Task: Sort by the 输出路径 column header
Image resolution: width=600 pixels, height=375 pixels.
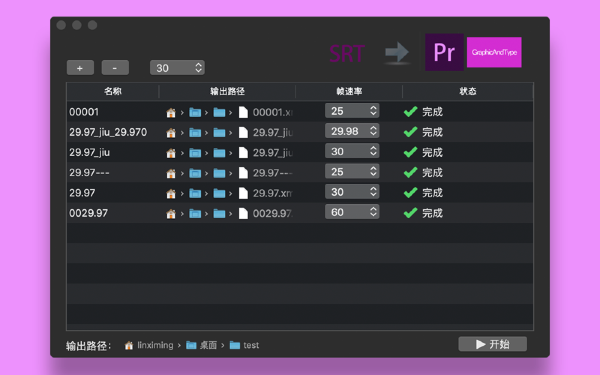Action: click(x=227, y=91)
